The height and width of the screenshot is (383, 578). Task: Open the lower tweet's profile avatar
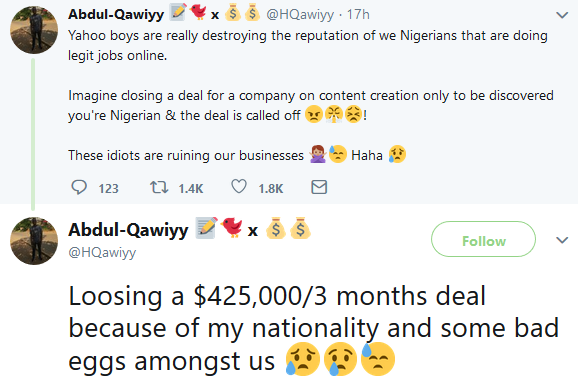34,241
